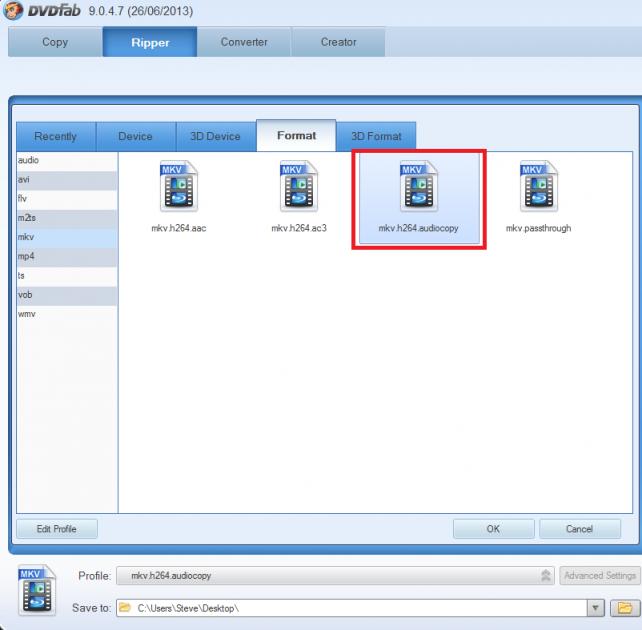Choose wmv in the format list

tap(67, 314)
